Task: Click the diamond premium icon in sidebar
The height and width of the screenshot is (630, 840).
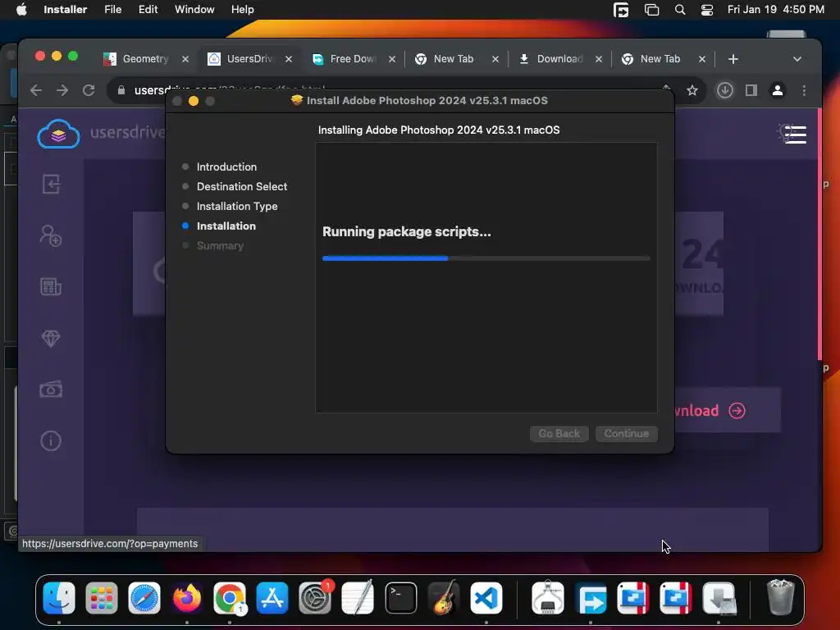Action: tap(51, 338)
